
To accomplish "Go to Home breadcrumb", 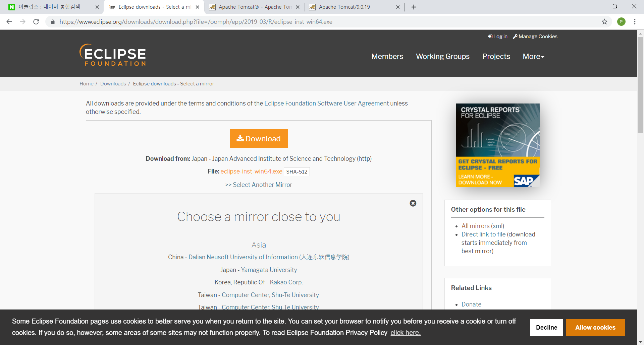I will (87, 84).
